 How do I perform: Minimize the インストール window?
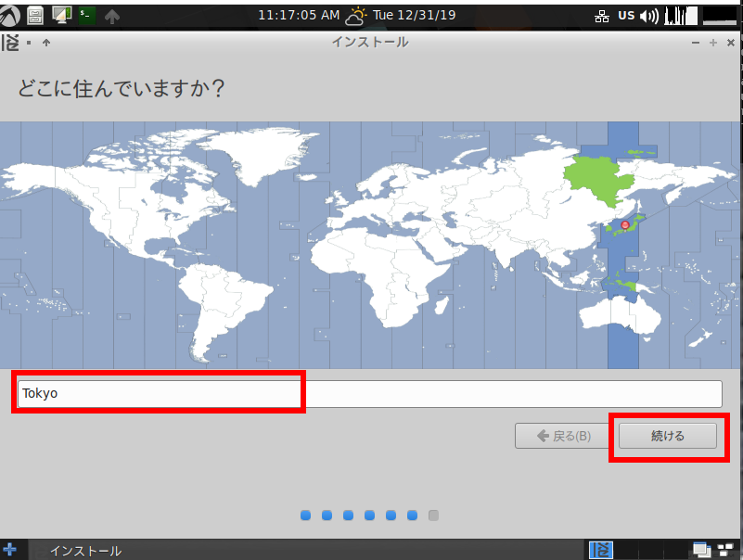pyautogui.click(x=695, y=43)
